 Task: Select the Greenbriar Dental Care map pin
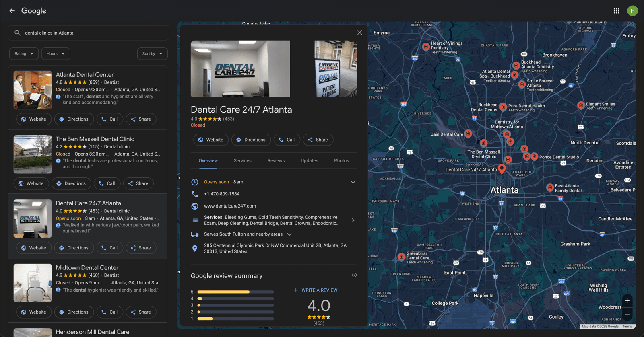[401, 257]
